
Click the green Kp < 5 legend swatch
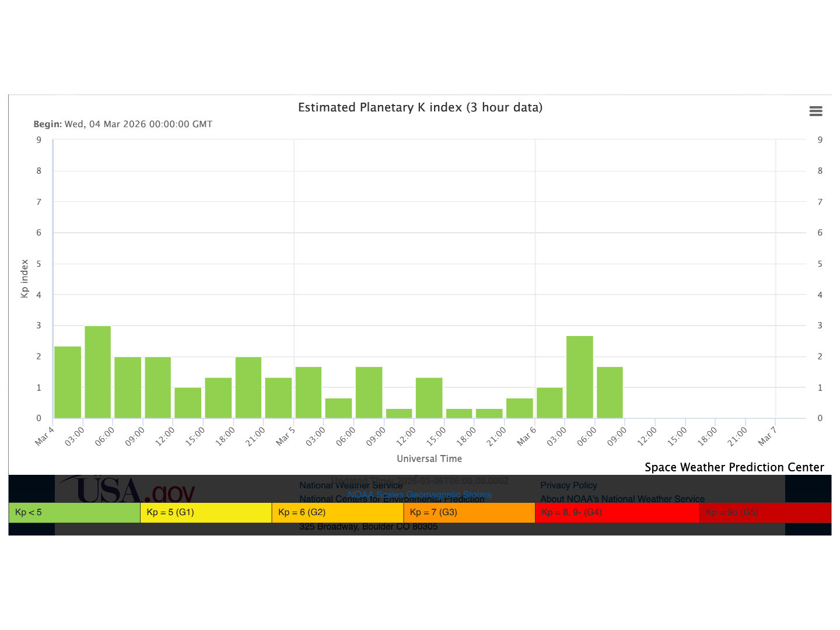pos(74,513)
